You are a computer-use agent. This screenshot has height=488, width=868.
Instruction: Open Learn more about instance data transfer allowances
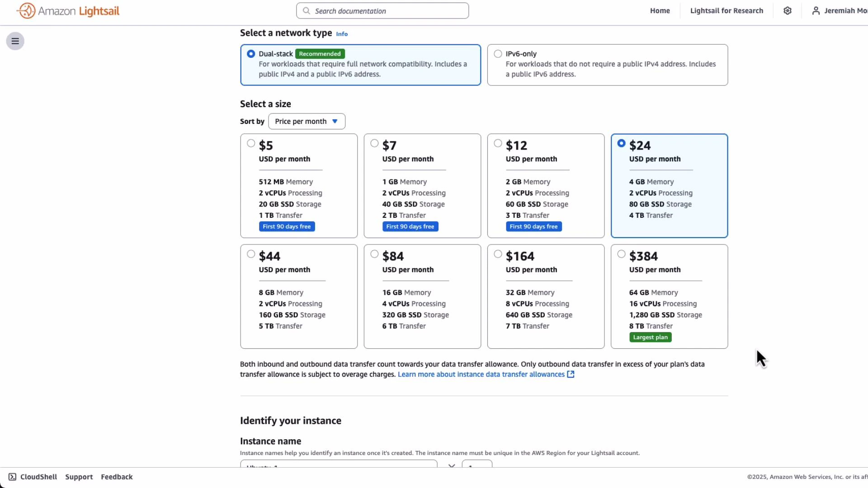click(x=481, y=374)
